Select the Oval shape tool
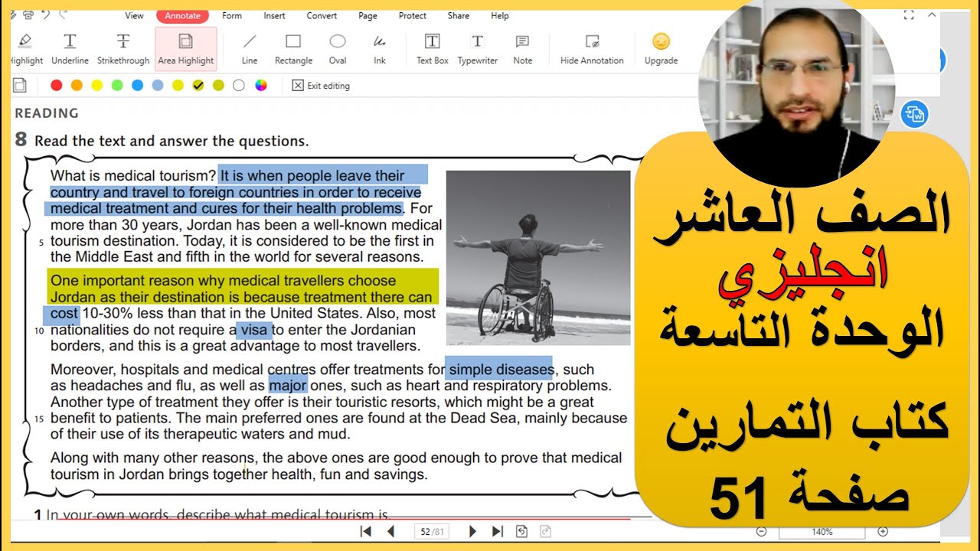This screenshot has width=980, height=551. 338,48
